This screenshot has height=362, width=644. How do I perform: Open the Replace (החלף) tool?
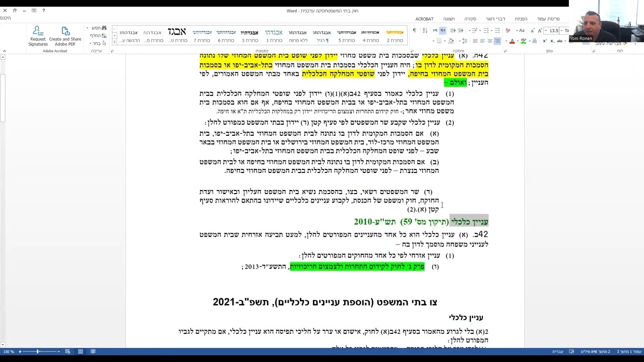click(98, 36)
